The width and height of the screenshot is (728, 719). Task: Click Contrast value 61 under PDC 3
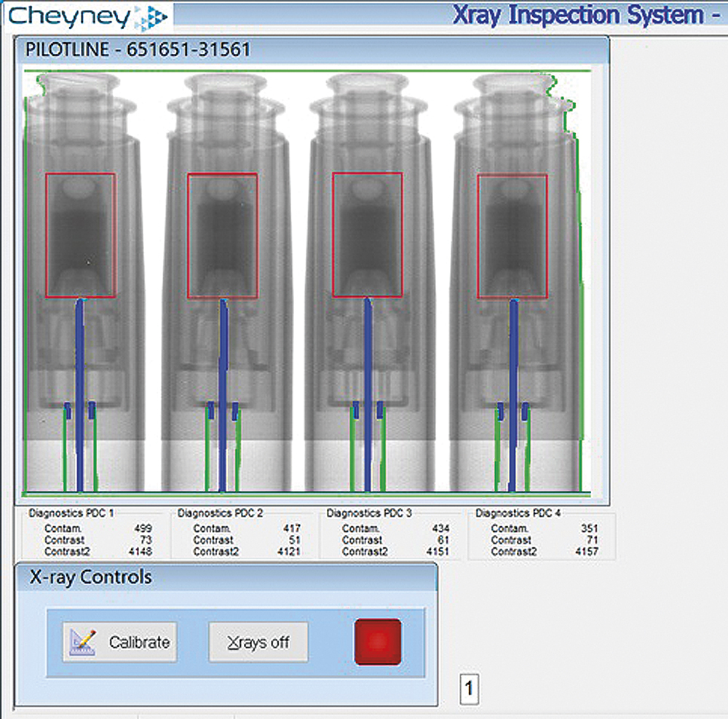(x=443, y=540)
